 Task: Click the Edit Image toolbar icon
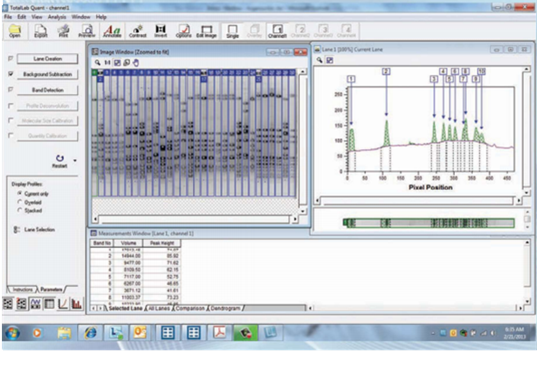point(207,31)
